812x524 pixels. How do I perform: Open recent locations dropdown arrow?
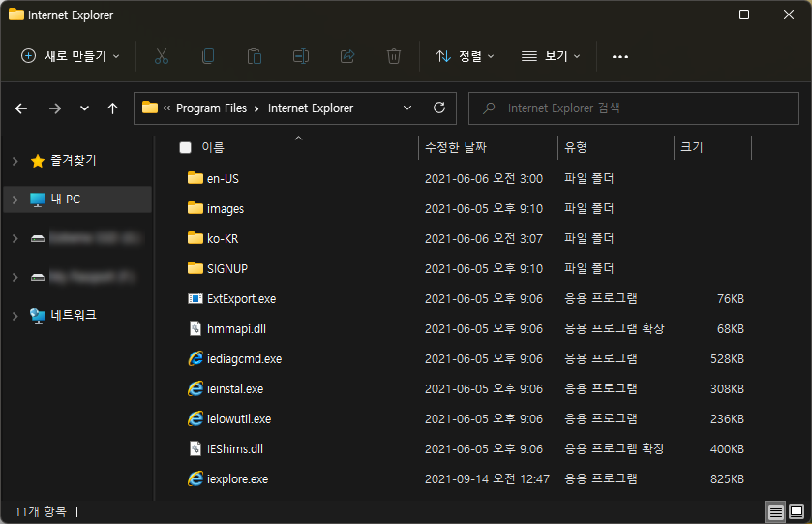coord(84,108)
